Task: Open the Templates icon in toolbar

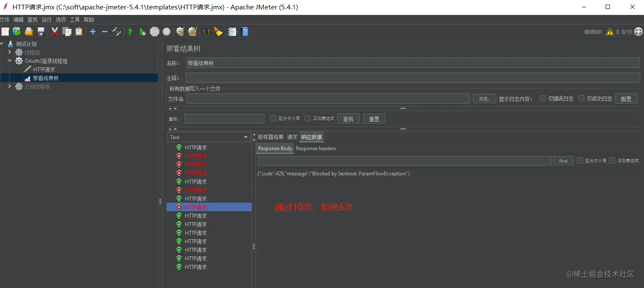Action: tap(17, 32)
